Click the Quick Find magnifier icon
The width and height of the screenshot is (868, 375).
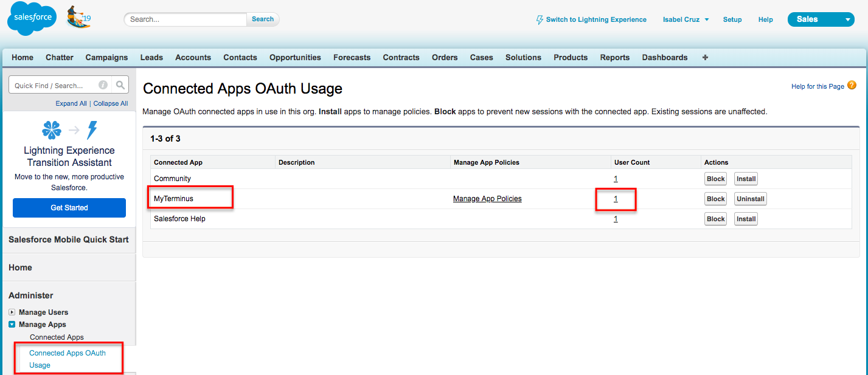tap(120, 85)
